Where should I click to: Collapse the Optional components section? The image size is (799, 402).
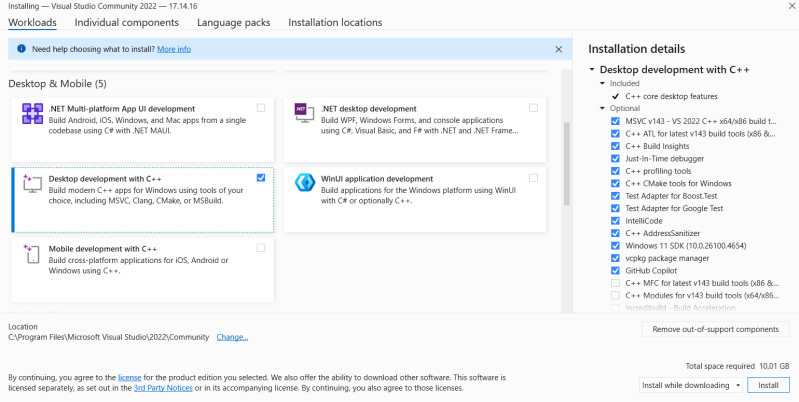[x=603, y=108]
